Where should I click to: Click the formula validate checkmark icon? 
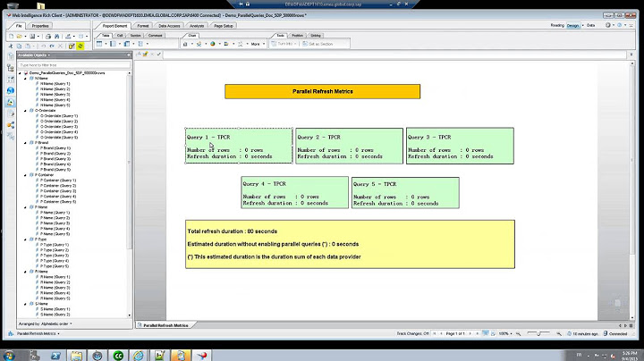coord(159,55)
